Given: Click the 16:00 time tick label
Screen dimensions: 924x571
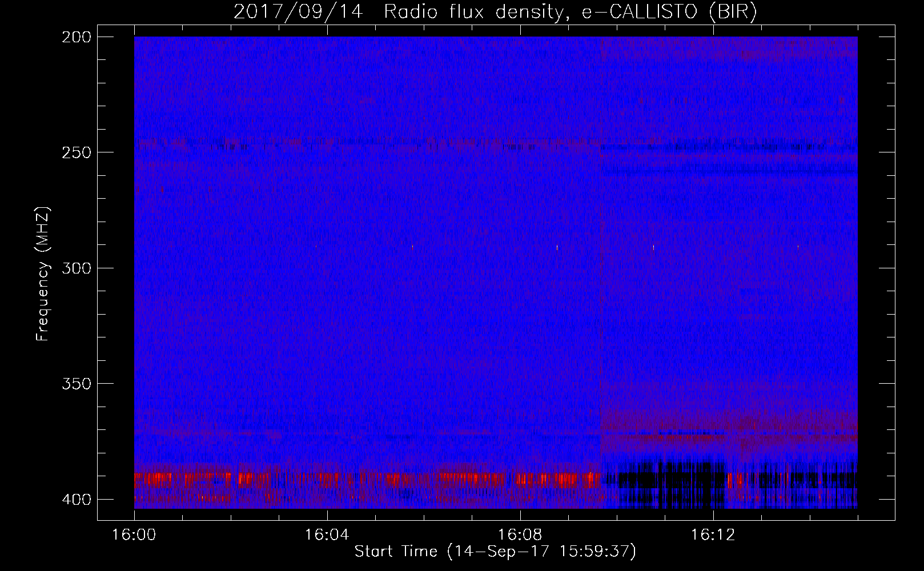Looking at the screenshot, I should pyautogui.click(x=134, y=535).
